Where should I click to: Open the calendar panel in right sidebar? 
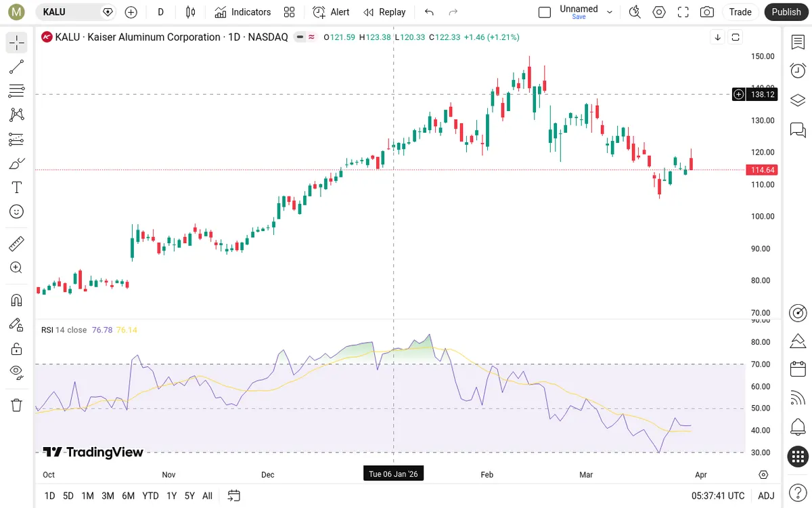pyautogui.click(x=798, y=369)
